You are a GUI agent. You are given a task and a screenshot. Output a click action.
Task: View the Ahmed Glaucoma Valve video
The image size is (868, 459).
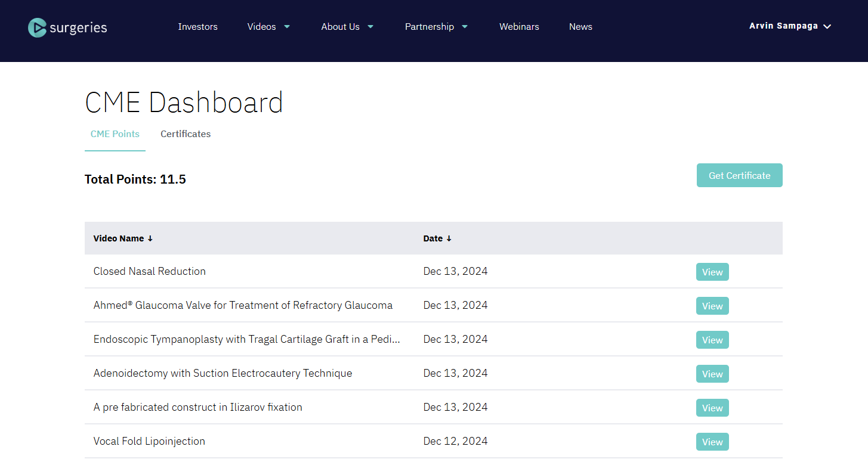(x=712, y=306)
